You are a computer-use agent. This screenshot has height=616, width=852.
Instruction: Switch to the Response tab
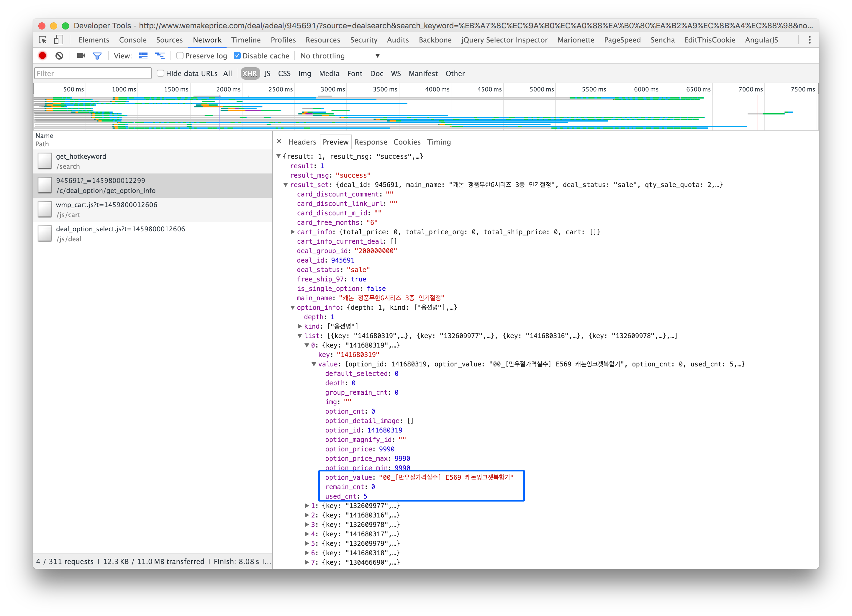click(371, 142)
